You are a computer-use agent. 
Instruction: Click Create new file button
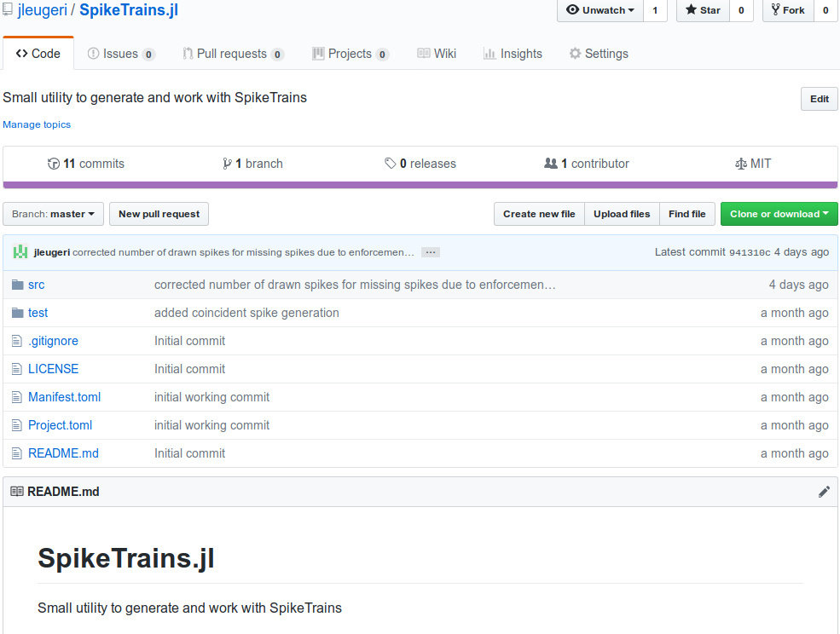539,214
